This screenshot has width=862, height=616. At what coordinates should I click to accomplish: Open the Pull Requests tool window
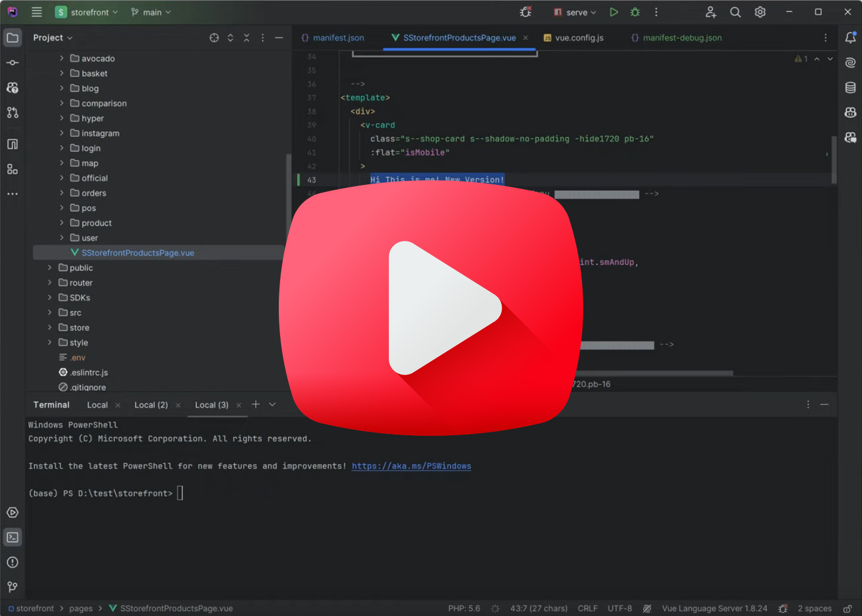pos(12,112)
